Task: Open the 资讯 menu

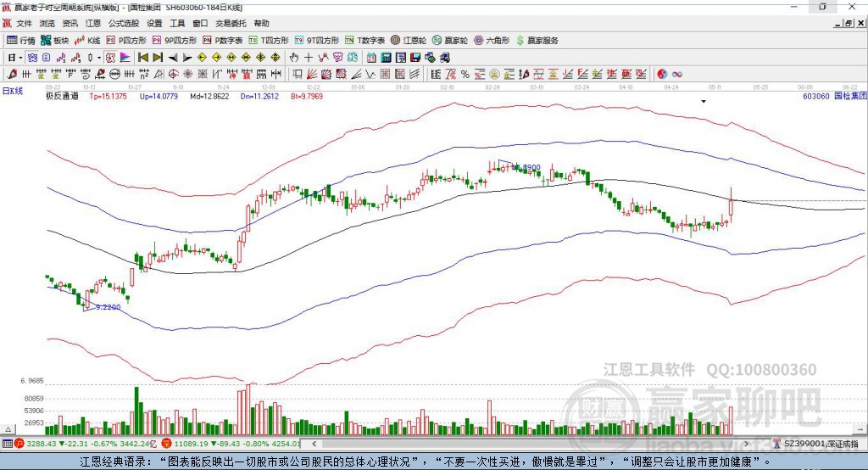Action: point(70,23)
